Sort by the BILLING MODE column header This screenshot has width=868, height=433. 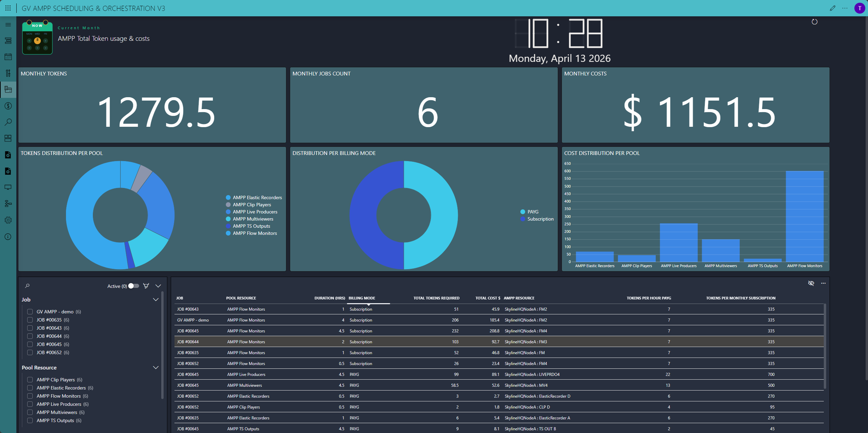pyautogui.click(x=362, y=298)
